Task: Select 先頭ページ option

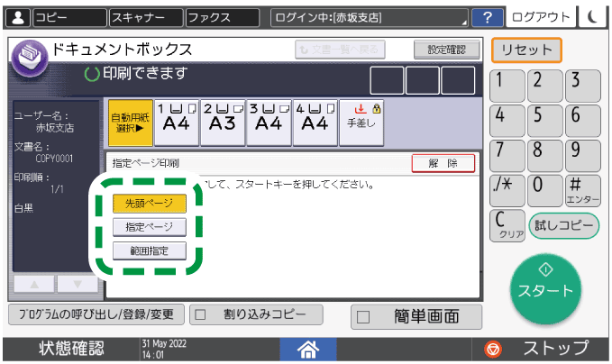Action: 150,204
